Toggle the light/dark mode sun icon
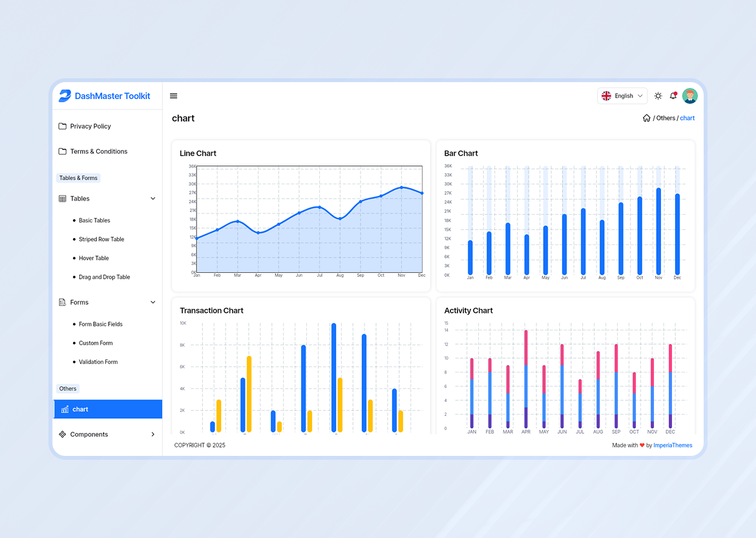 [x=658, y=95]
